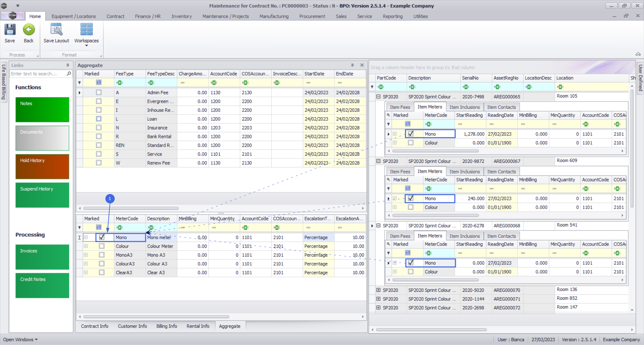
Task: Switch to the Billing Info tab
Action: (166, 326)
